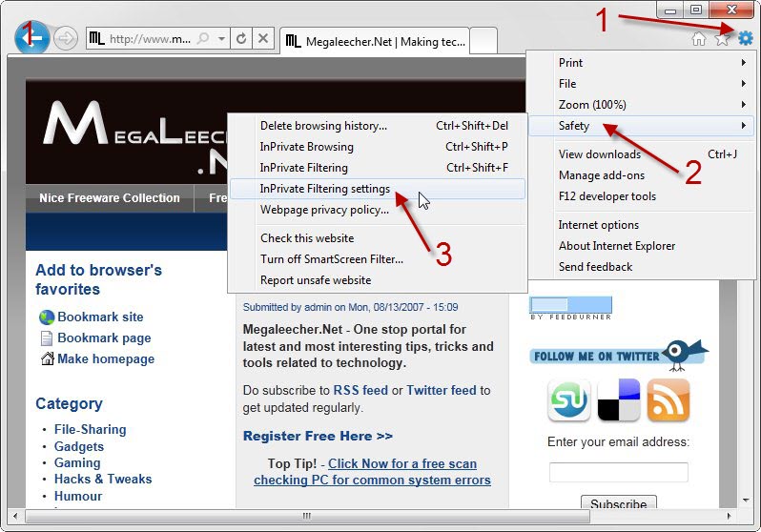The width and height of the screenshot is (761, 532).
Task: Click the horizontal scrollbar thumb
Action: tap(308, 516)
